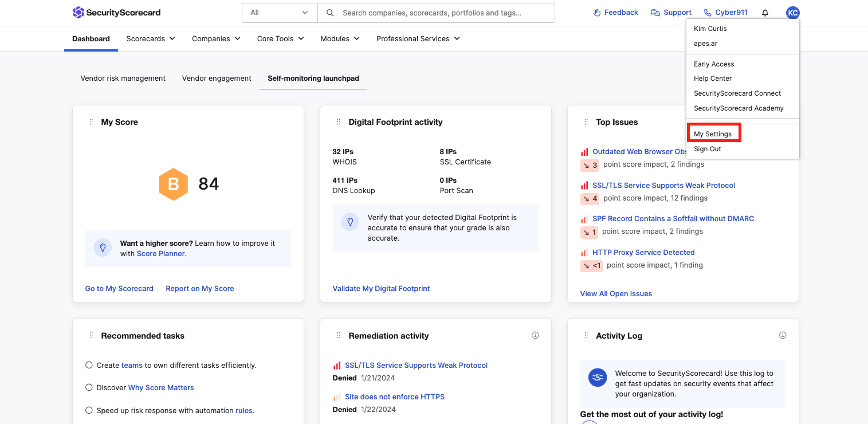Click the lightbulb icon in Digital Footprint
Viewport: 868px width, 424px height.
click(350, 222)
